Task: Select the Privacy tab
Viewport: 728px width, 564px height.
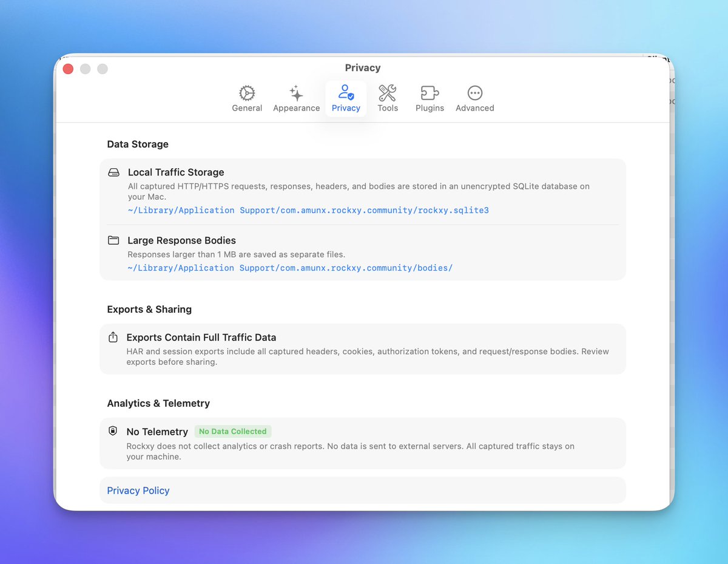Action: coord(346,99)
